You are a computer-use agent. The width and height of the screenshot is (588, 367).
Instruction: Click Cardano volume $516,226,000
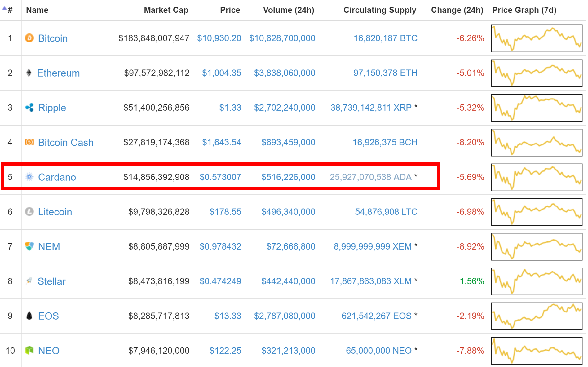[289, 177]
